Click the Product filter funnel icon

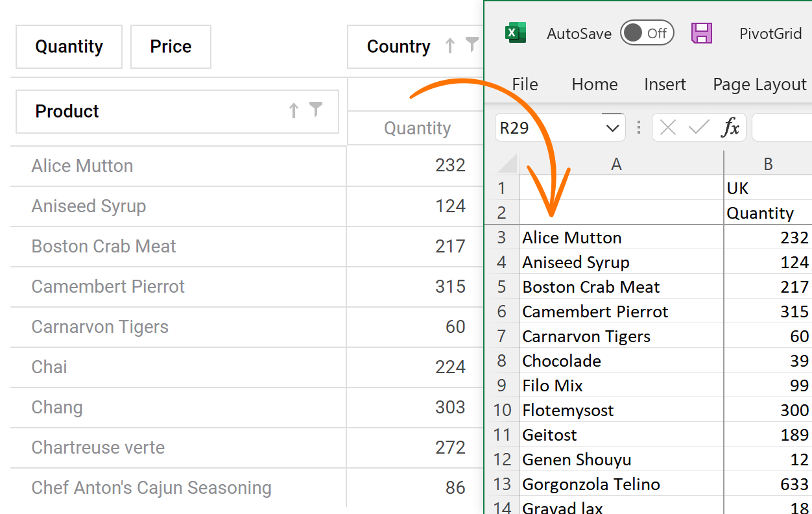tap(316, 110)
